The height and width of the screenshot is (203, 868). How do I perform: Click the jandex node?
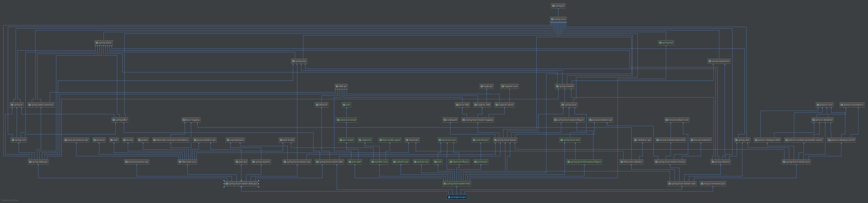(x=143, y=140)
